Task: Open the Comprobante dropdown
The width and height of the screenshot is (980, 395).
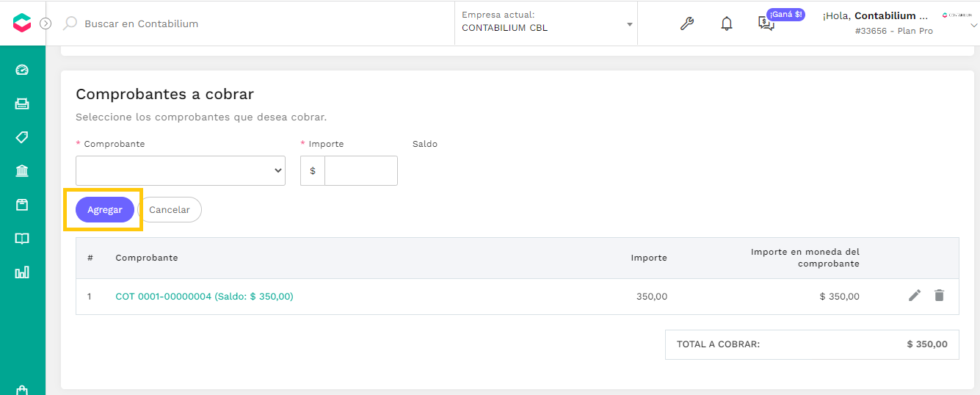Action: tap(181, 170)
